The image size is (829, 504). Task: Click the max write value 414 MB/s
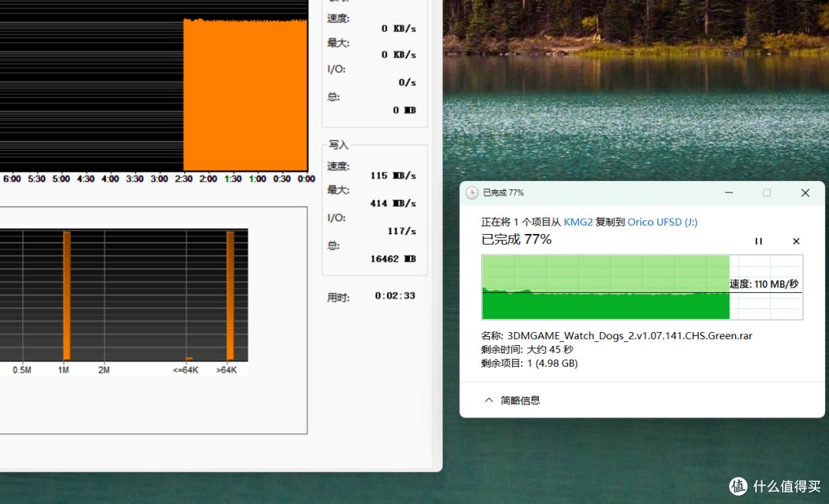pos(393,203)
